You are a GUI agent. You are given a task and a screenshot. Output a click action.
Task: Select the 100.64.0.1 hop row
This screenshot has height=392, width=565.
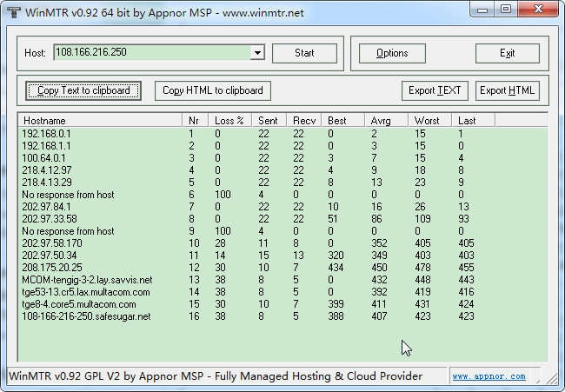point(282,158)
